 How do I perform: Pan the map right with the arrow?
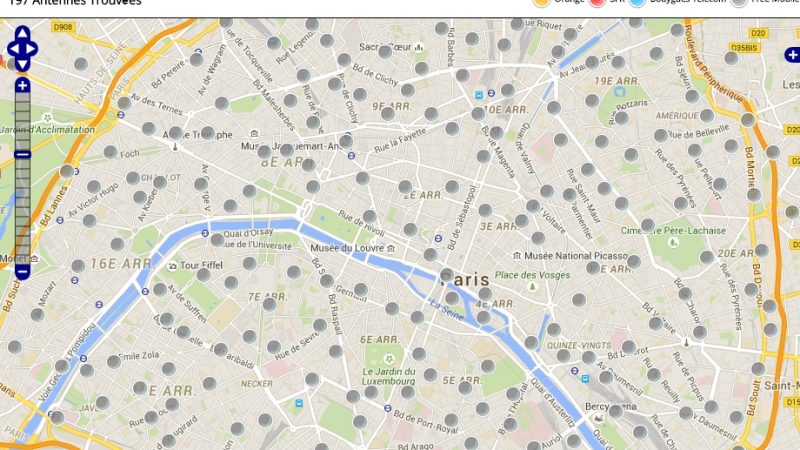pos(31,49)
